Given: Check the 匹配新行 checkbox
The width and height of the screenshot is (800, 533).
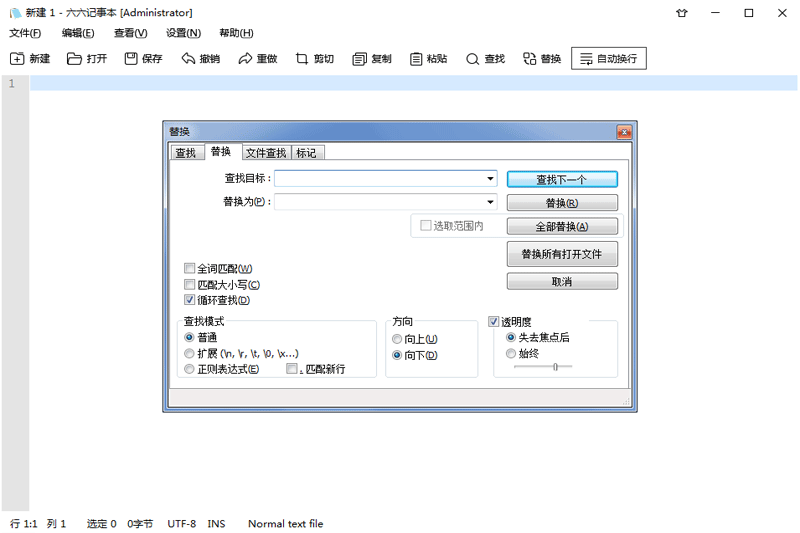Looking at the screenshot, I should 292,368.
